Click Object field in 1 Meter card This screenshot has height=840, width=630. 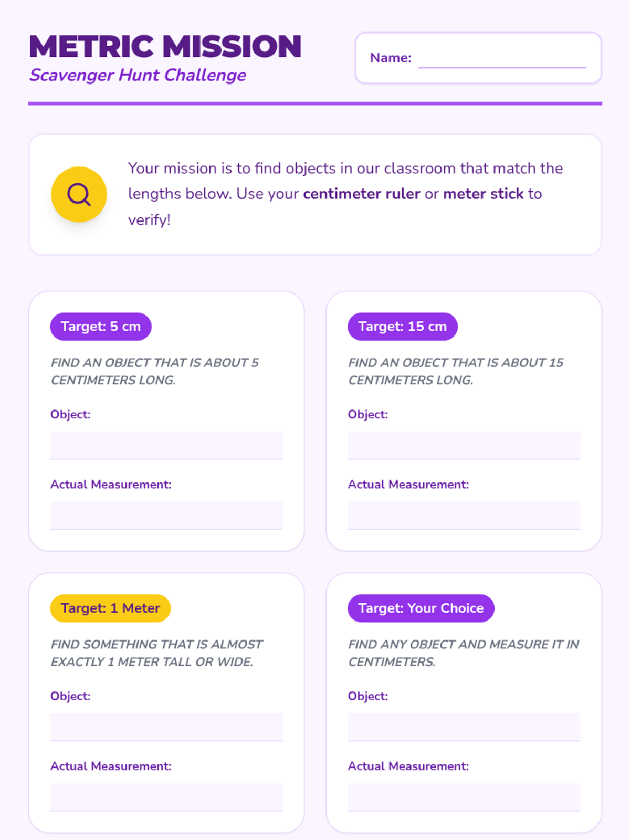[x=166, y=727]
